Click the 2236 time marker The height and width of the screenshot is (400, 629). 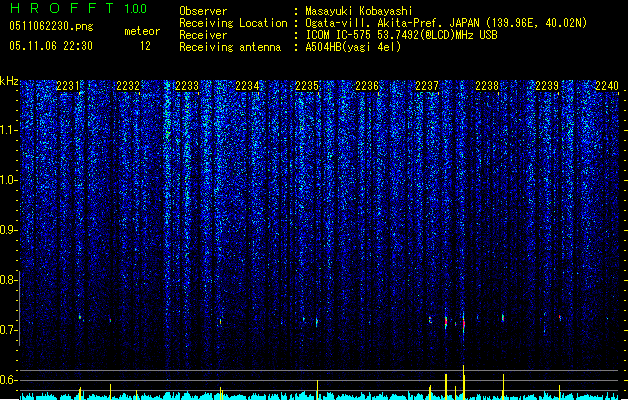pos(367,86)
